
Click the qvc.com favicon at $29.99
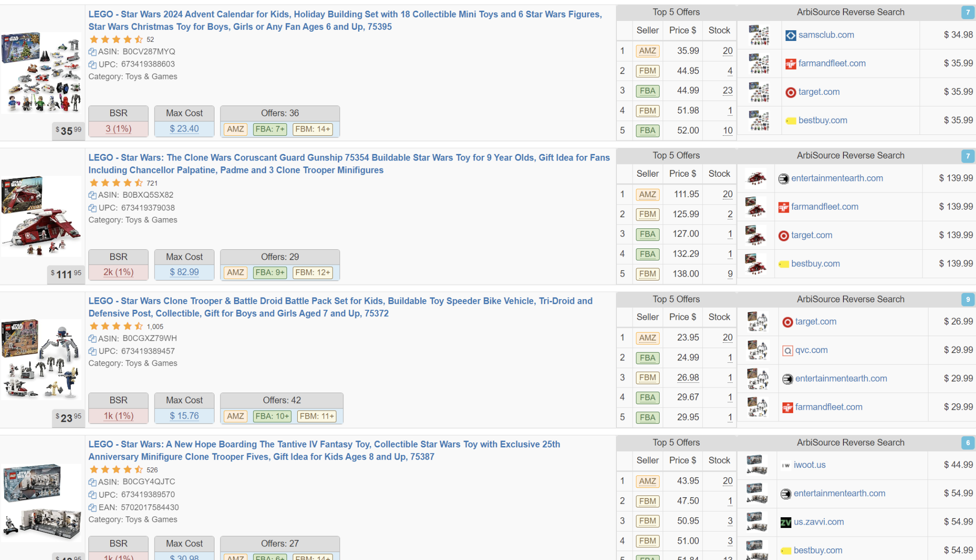tap(787, 351)
